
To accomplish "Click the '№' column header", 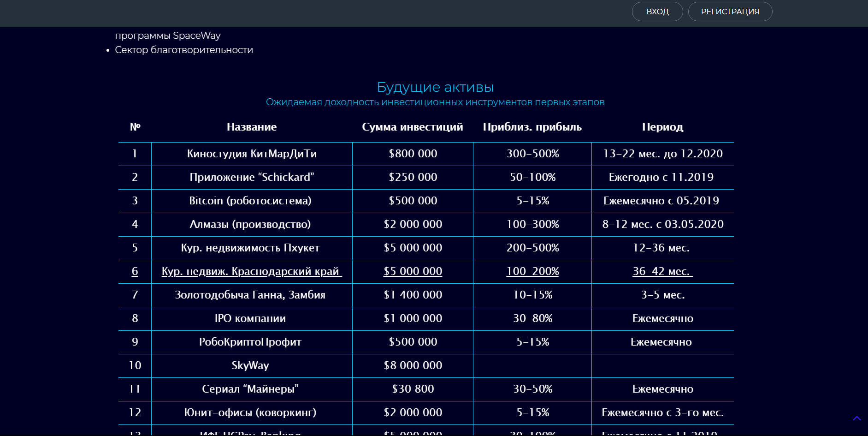I will (x=135, y=127).
